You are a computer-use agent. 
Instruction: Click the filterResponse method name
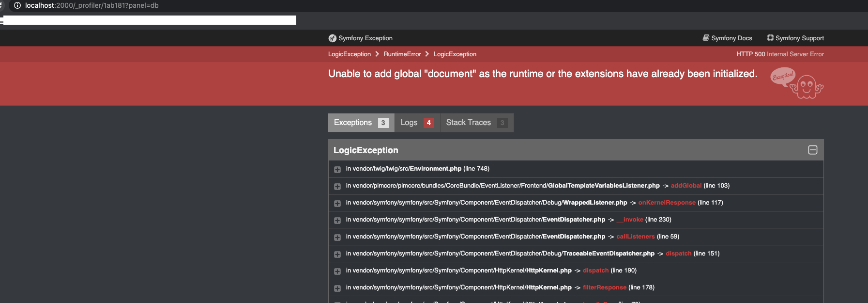[605, 287]
